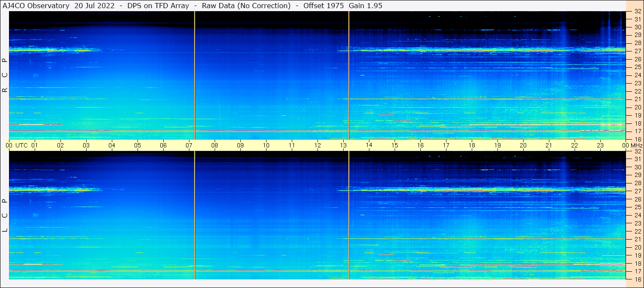Click the 05 hour mark on the time axis
Screen dimensions: 644x288
(x=138, y=145)
